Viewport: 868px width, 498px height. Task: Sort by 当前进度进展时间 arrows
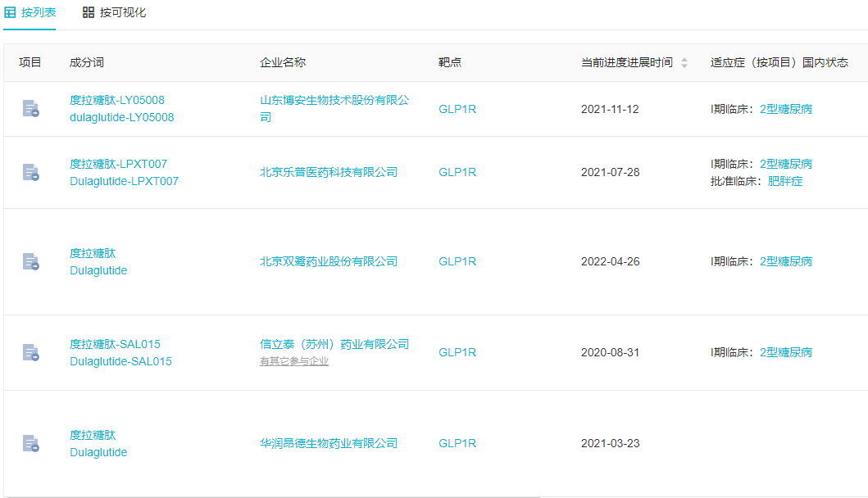point(684,62)
